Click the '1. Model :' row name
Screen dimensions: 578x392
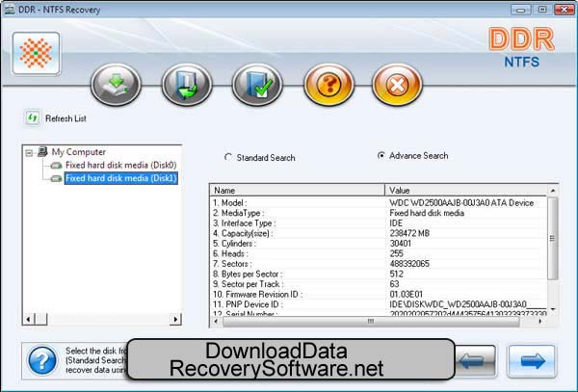[230, 203]
